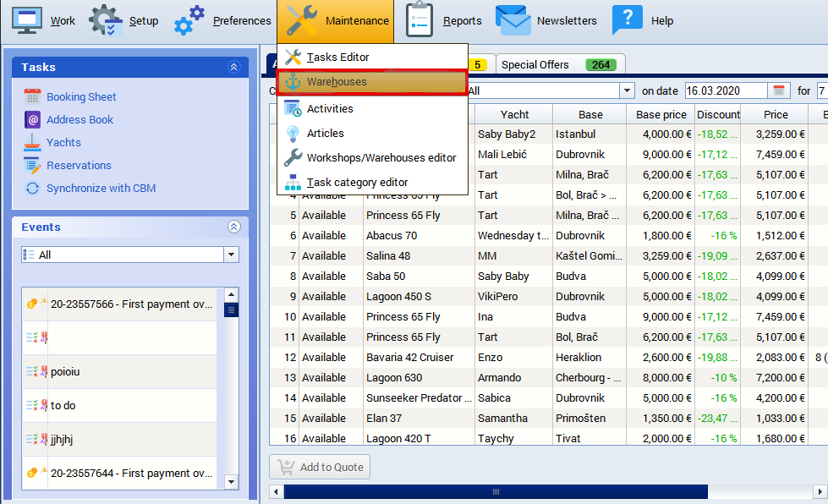Image resolution: width=828 pixels, height=504 pixels.
Task: Click the Task category editor hierarchy icon
Action: click(293, 182)
